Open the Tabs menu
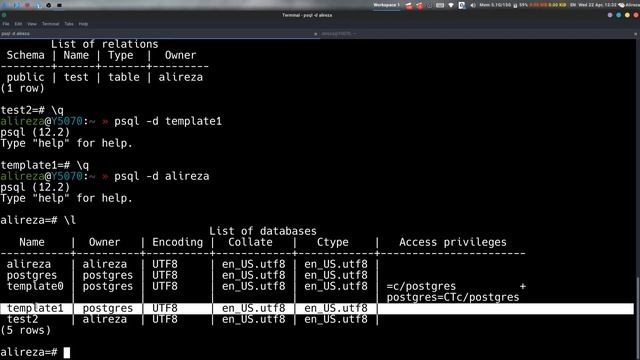The width and height of the screenshot is (640, 360). tap(69, 24)
